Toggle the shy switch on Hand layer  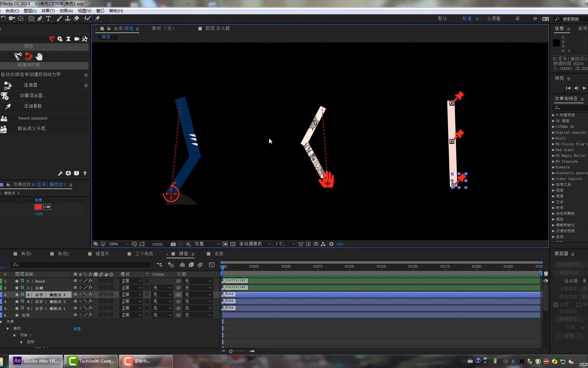point(75,281)
